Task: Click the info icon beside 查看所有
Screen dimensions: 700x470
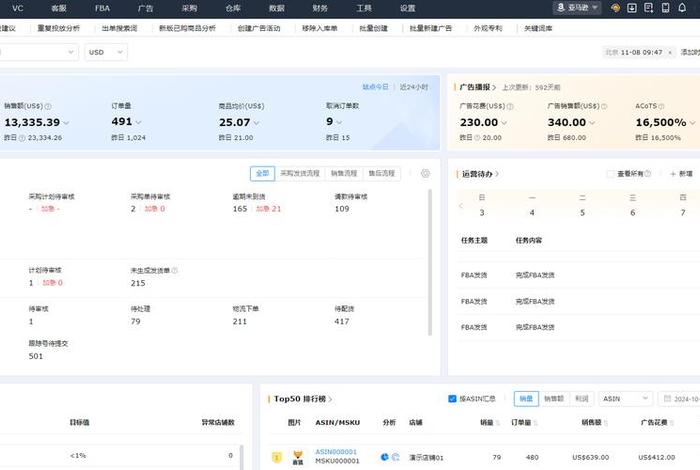Action: click(648, 174)
